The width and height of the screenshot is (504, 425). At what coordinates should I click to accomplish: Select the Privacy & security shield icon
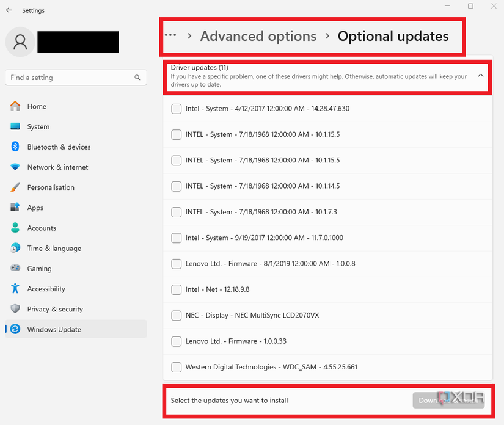tap(15, 308)
